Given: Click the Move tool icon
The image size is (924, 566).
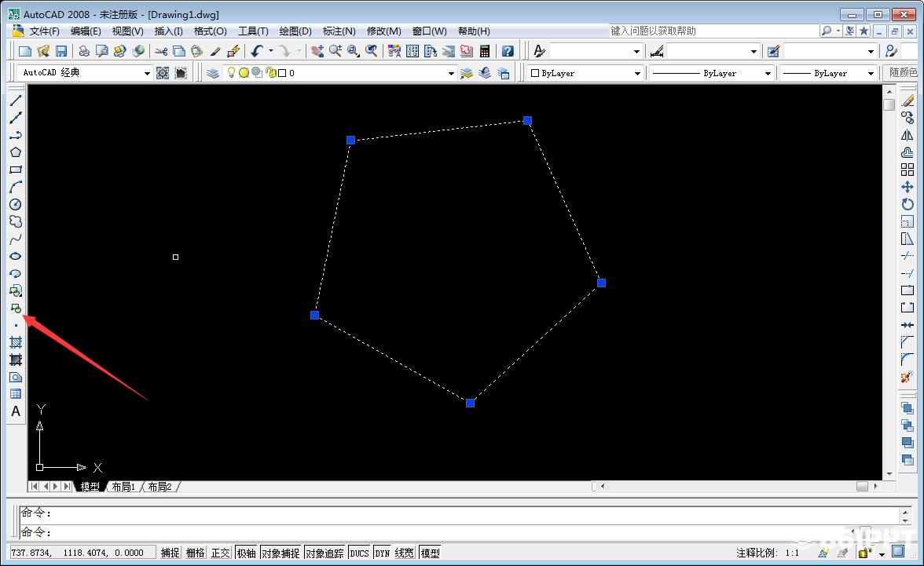Looking at the screenshot, I should (907, 187).
